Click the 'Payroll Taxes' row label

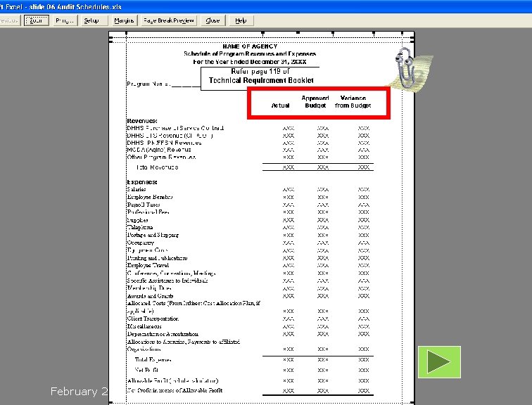tap(144, 205)
